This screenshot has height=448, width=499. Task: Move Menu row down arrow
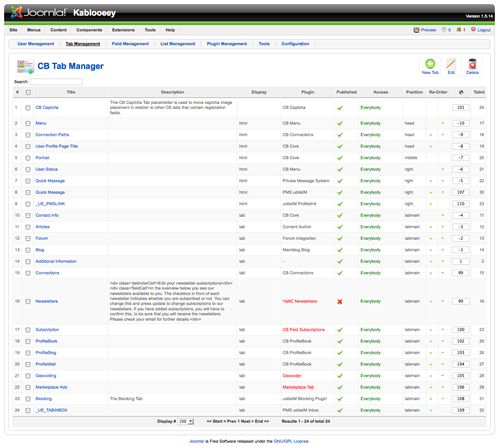coord(443,123)
